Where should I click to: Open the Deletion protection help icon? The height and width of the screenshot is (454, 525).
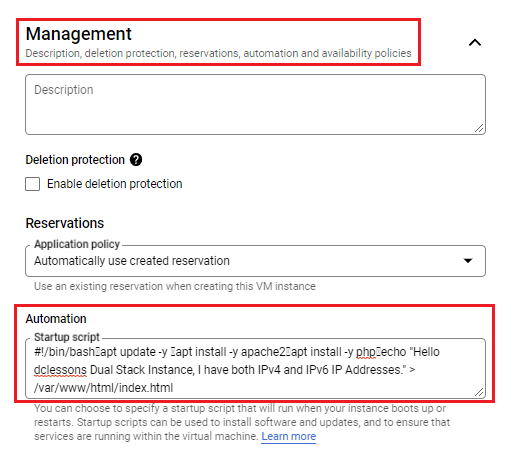coord(136,160)
